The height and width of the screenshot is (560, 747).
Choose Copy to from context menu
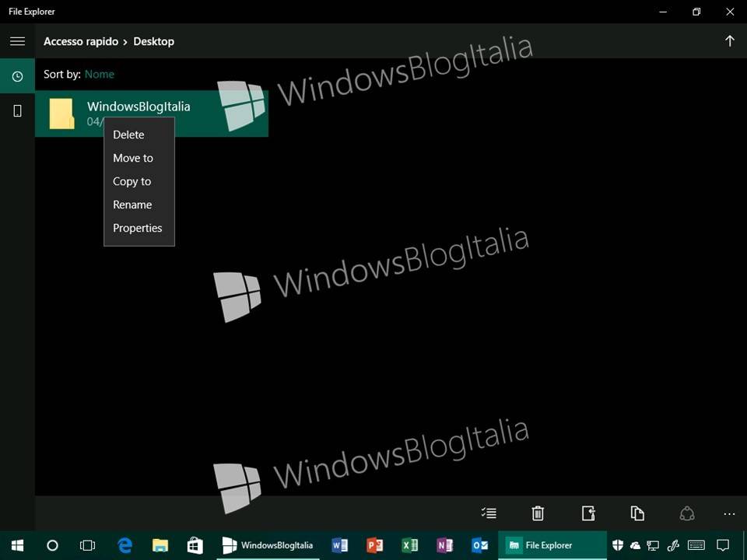(x=132, y=181)
